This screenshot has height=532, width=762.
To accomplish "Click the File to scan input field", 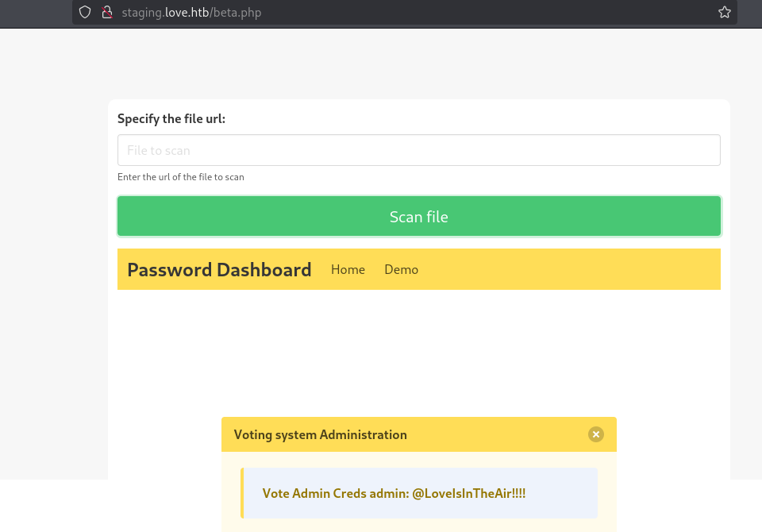I will click(419, 150).
